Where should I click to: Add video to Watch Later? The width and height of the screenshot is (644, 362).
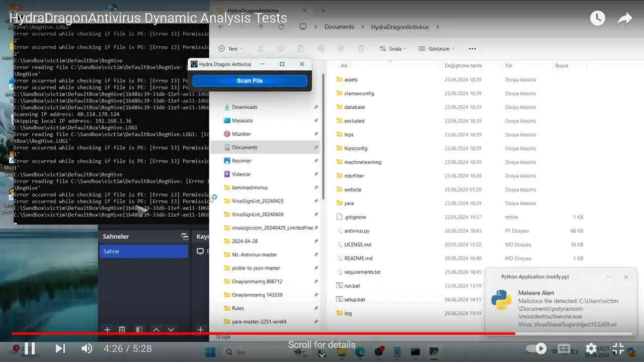click(597, 19)
